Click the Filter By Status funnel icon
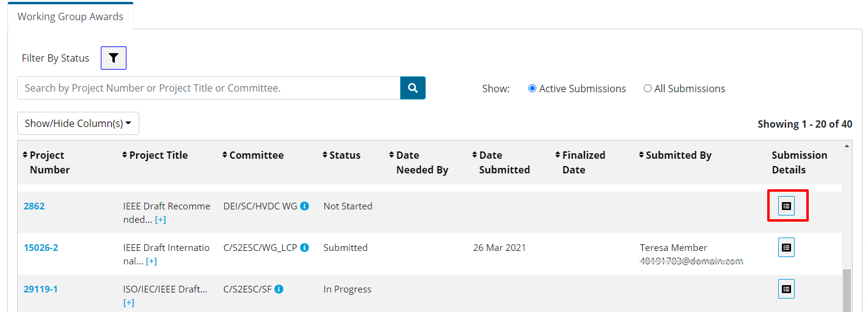This screenshot has height=312, width=868. click(114, 58)
